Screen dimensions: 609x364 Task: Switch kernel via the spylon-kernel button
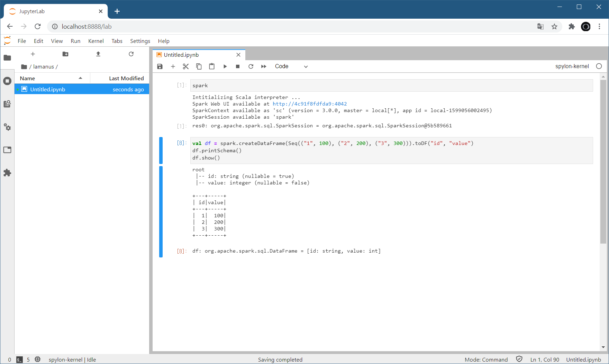pyautogui.click(x=572, y=66)
